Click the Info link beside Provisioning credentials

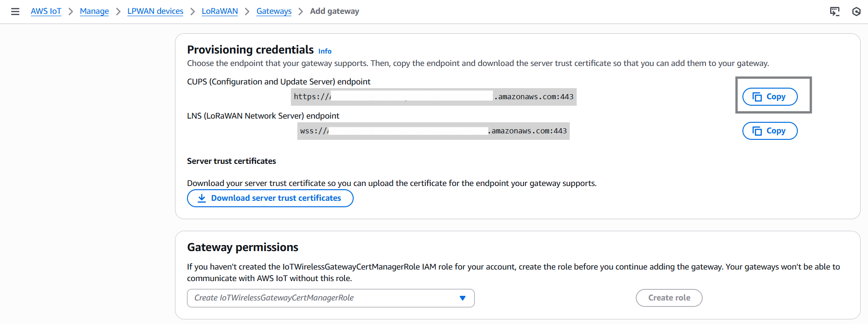tap(325, 51)
